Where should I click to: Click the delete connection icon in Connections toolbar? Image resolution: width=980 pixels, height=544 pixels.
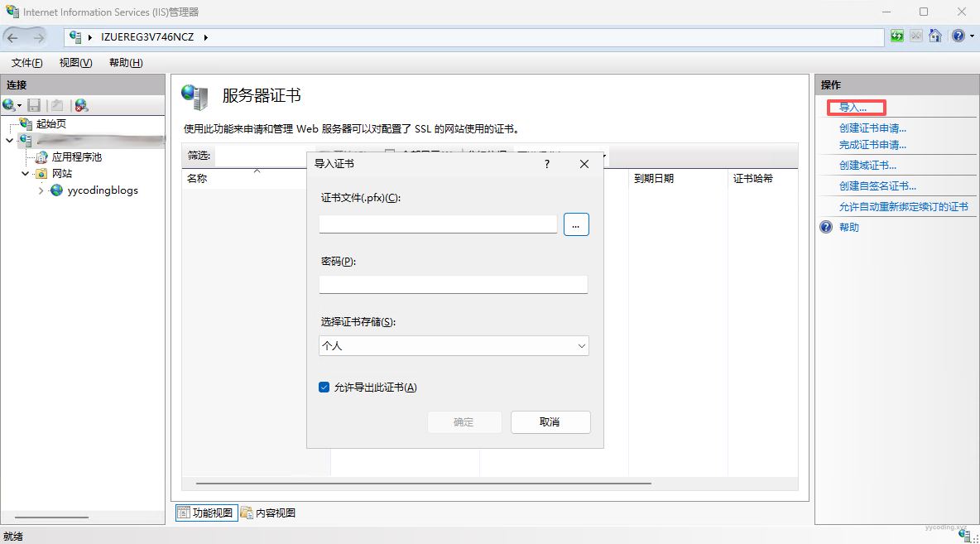pyautogui.click(x=81, y=105)
